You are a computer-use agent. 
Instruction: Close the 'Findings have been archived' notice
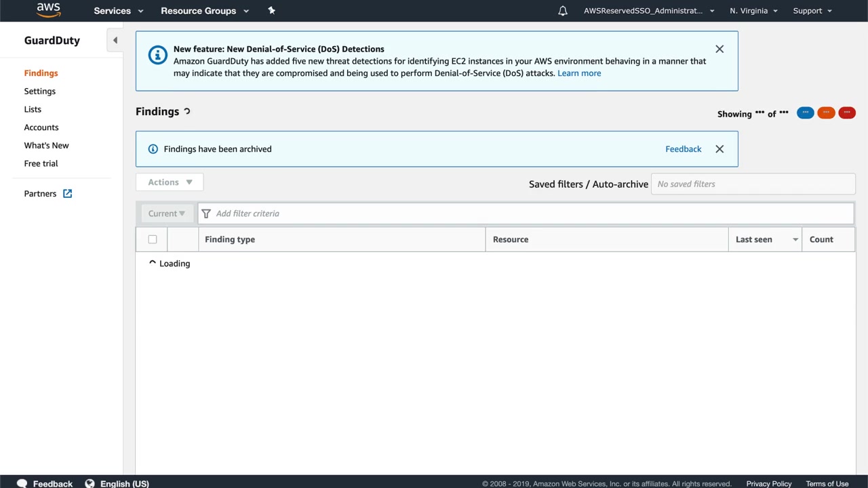719,149
